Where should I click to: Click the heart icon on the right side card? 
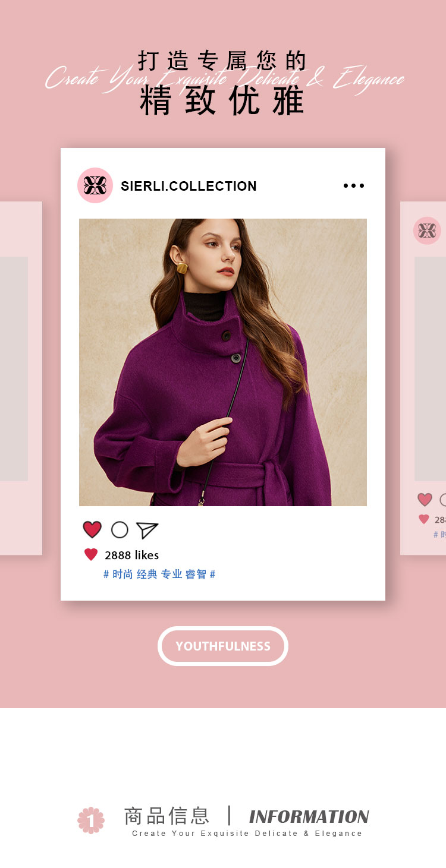(425, 500)
